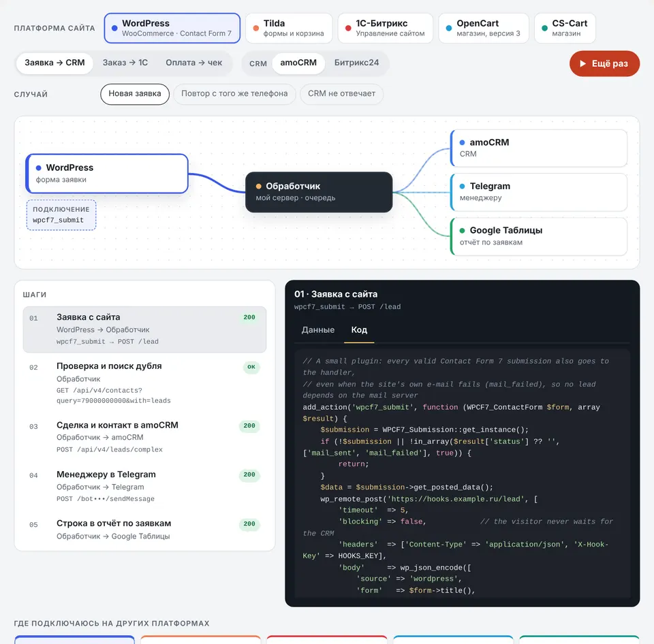
Task: Open step 04 Менеджеру в Telegram
Action: click(x=144, y=487)
